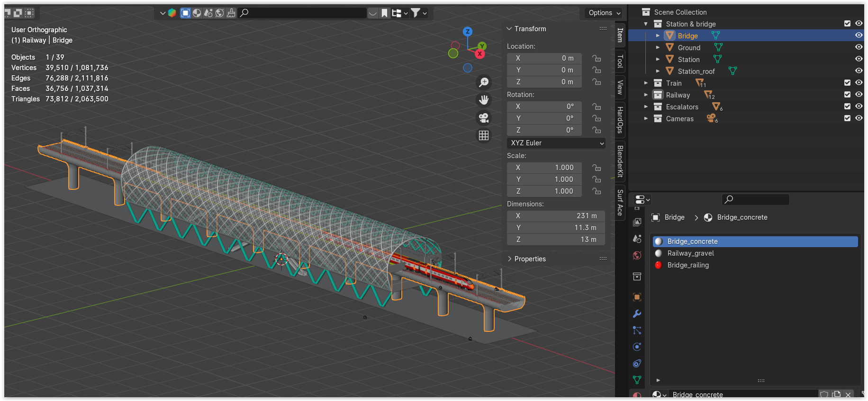
Task: Click the properties panel search field
Action: 756,200
